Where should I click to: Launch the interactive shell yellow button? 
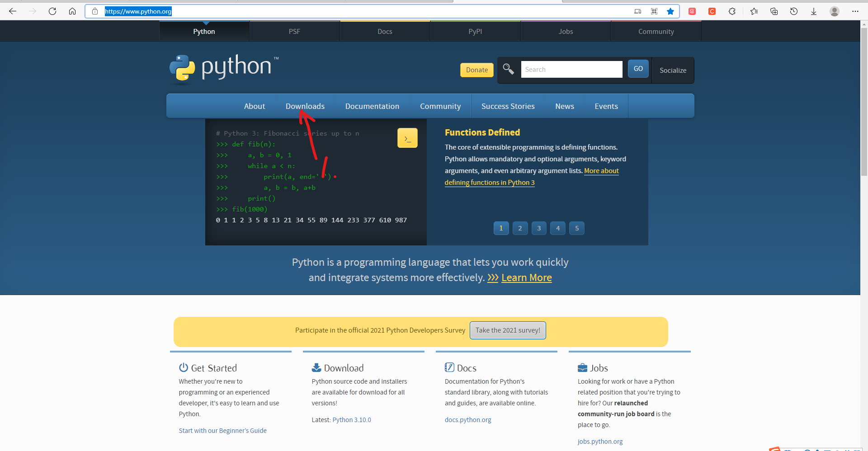pos(407,138)
